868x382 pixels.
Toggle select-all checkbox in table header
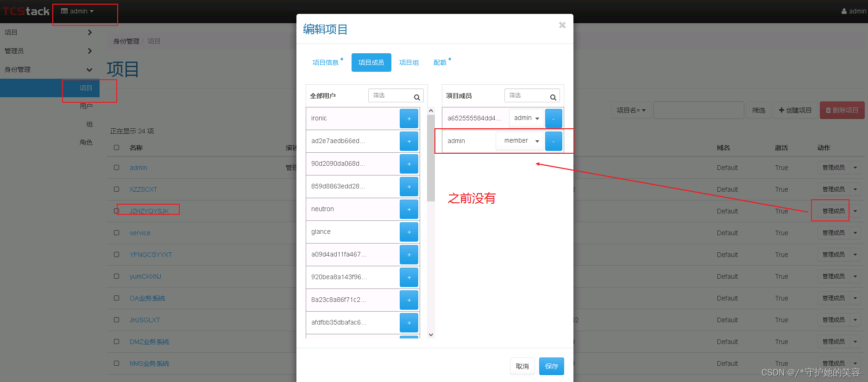[117, 147]
